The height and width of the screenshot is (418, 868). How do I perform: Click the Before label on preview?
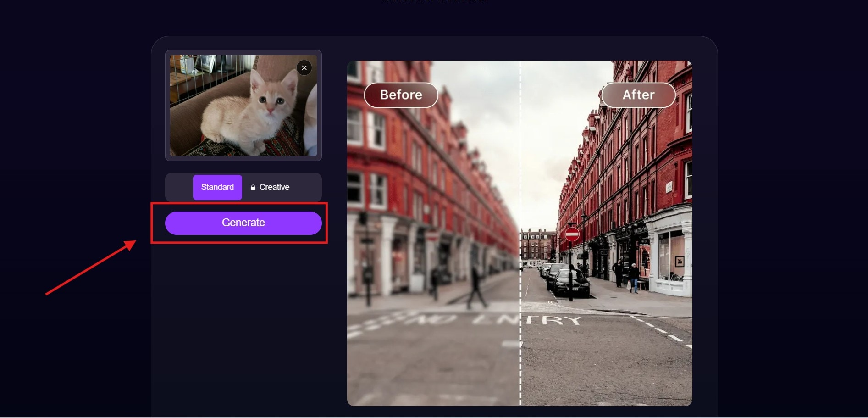click(x=401, y=95)
